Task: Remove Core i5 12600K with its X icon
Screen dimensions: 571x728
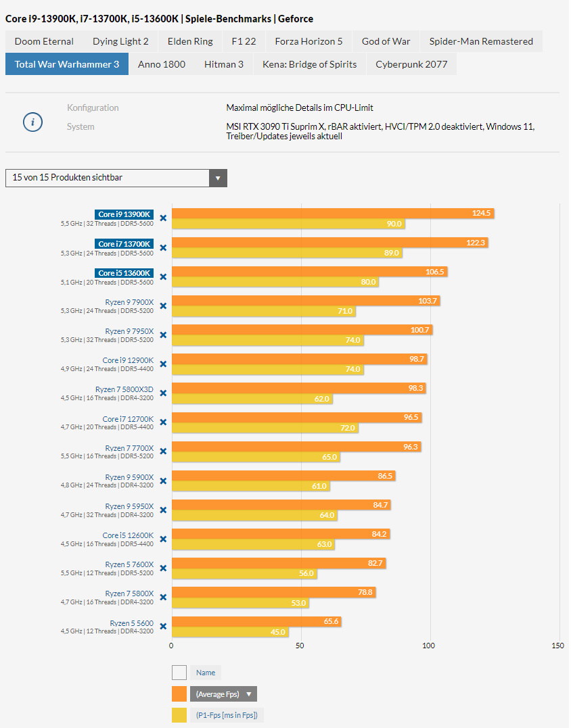Action: 163,539
